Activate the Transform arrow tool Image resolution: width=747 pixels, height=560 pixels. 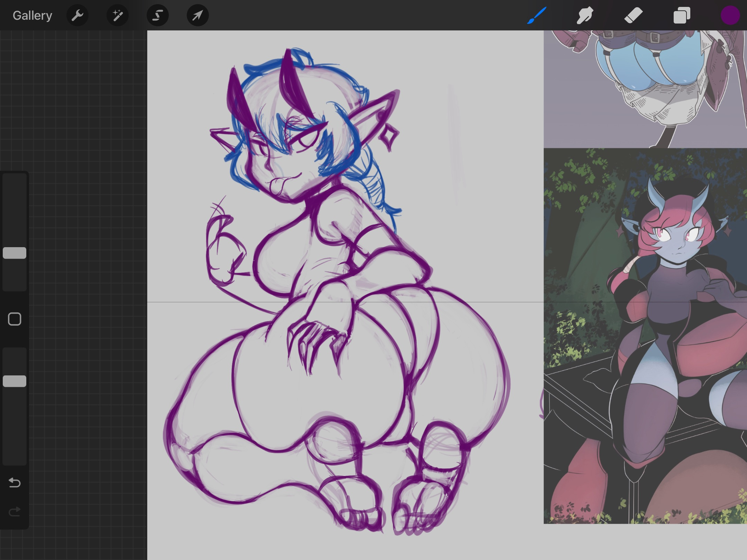click(198, 16)
